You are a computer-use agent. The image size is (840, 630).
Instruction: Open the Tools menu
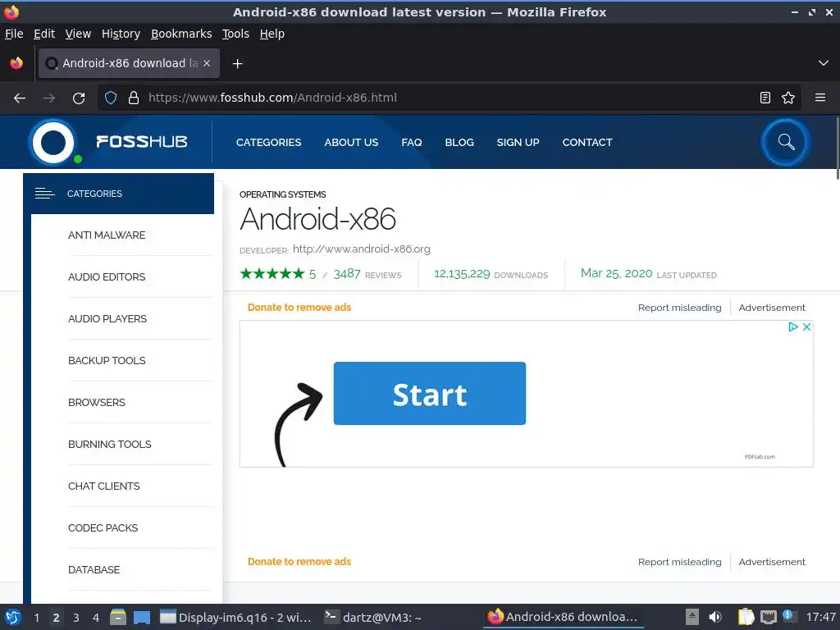[x=235, y=34]
